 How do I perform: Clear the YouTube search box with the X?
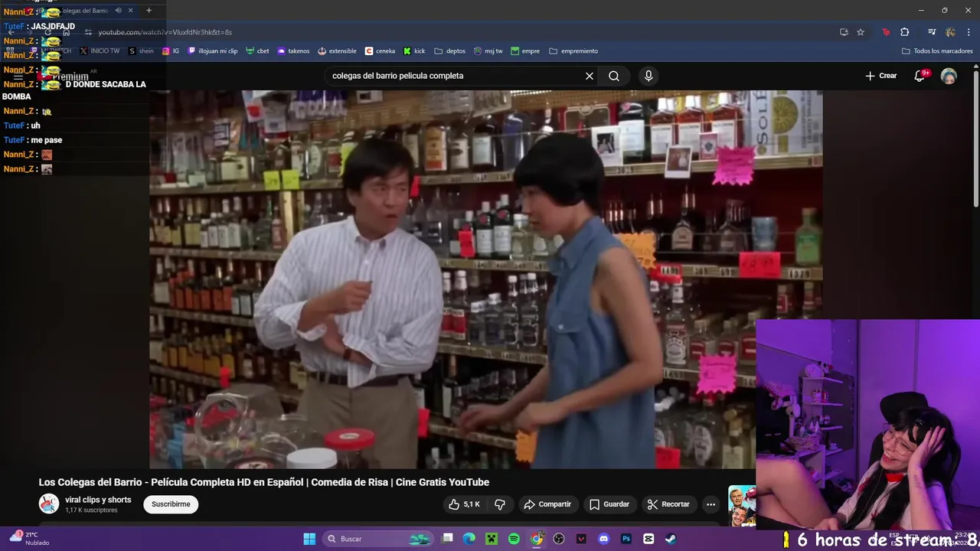(589, 76)
